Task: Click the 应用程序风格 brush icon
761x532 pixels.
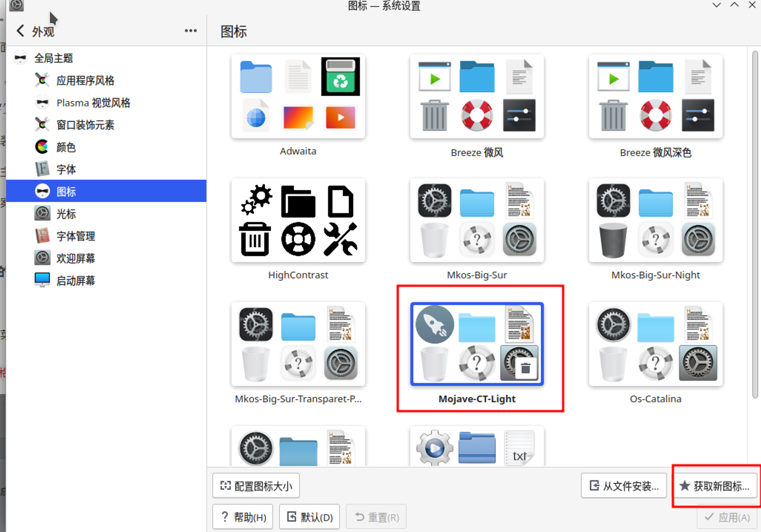Action: [x=42, y=80]
